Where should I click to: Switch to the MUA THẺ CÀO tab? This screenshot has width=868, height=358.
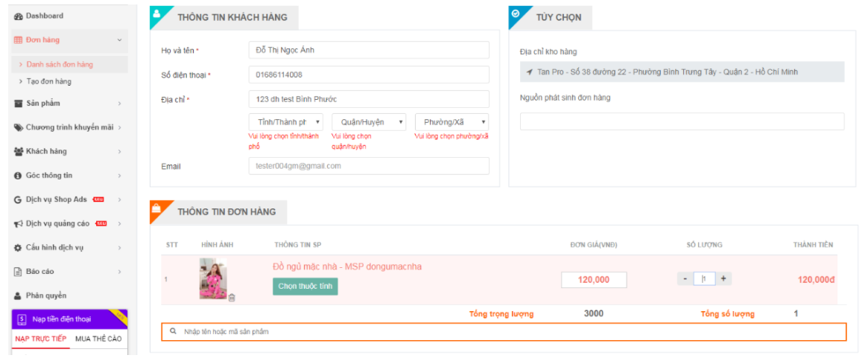[98, 339]
